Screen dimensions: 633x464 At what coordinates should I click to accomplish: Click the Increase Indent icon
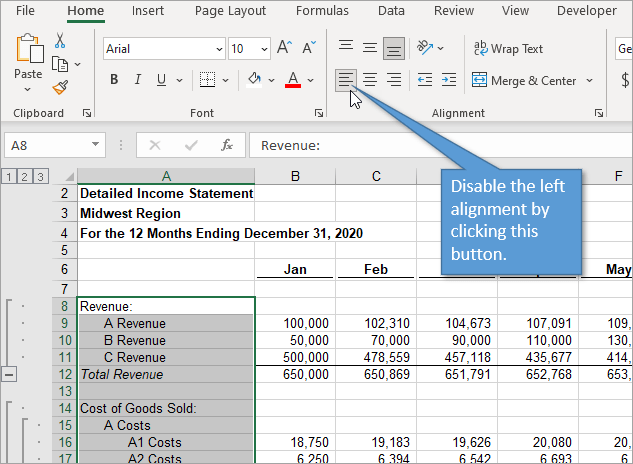[x=447, y=80]
